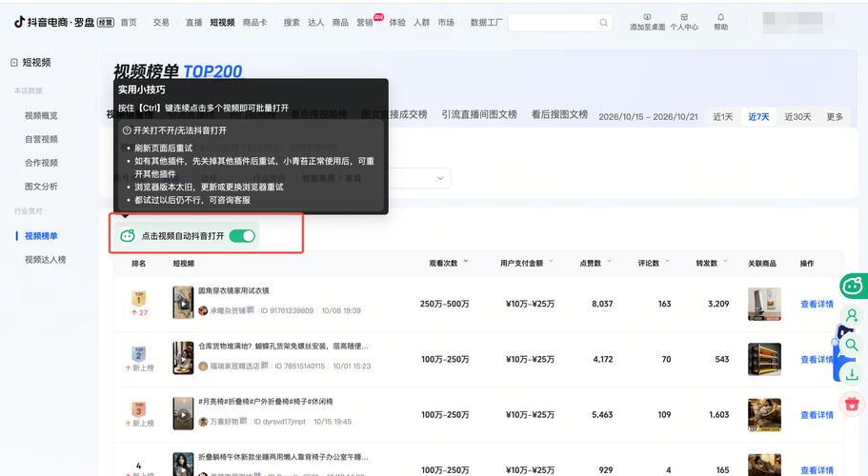This screenshot has width=868, height=476.
Task: Open 视频达人榜 in sidebar
Action: [46, 260]
